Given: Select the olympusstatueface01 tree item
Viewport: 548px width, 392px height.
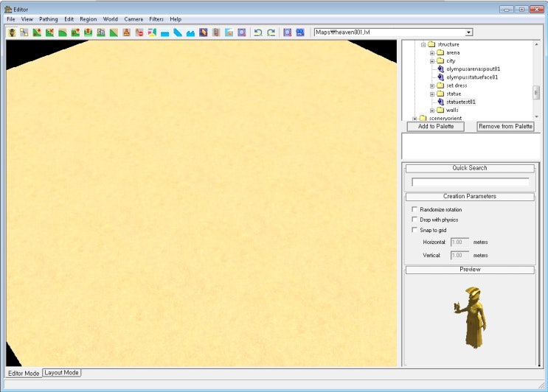Looking at the screenshot, I should point(472,77).
